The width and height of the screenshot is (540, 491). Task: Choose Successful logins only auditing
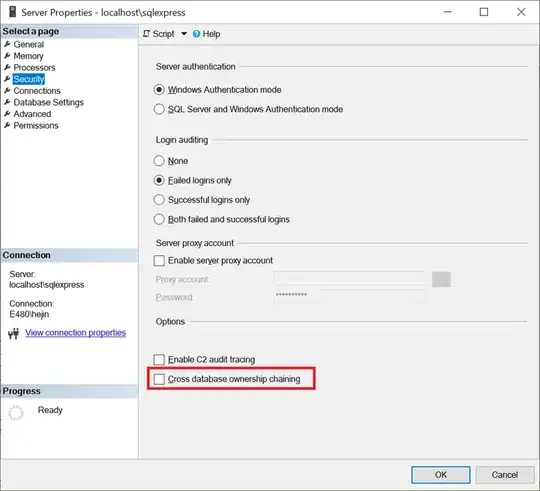(x=159, y=200)
